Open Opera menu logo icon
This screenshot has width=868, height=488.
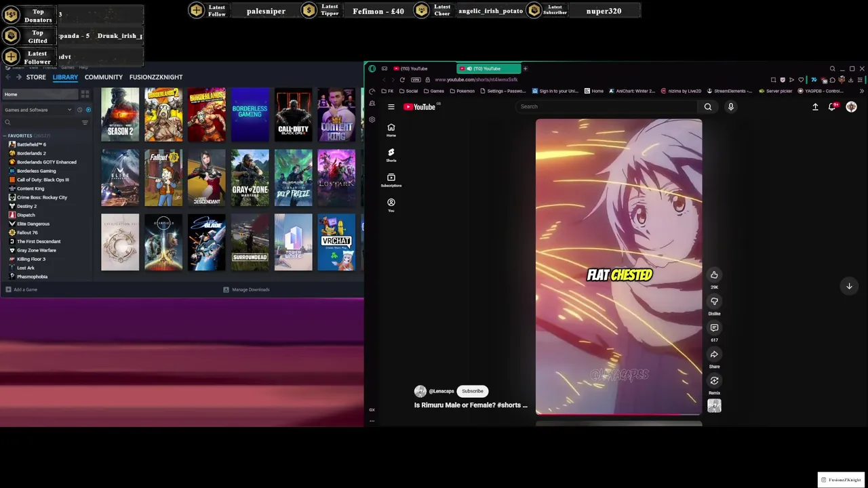tap(372, 68)
